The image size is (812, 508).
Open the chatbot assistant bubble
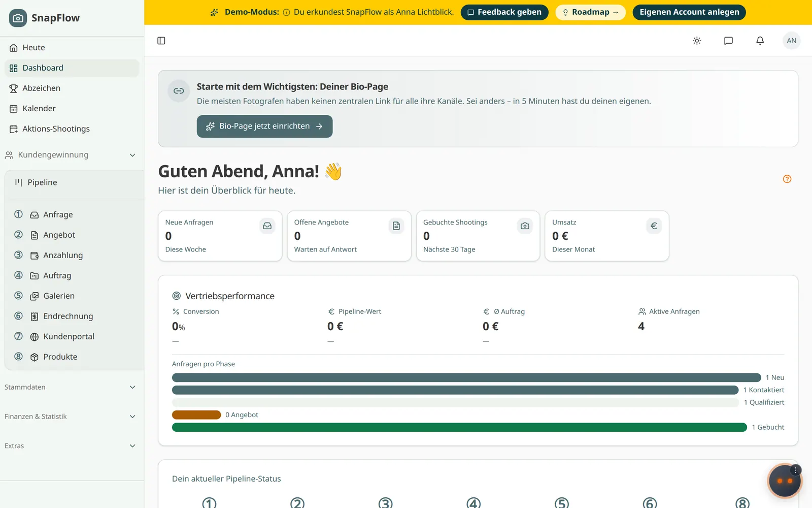pos(784,481)
